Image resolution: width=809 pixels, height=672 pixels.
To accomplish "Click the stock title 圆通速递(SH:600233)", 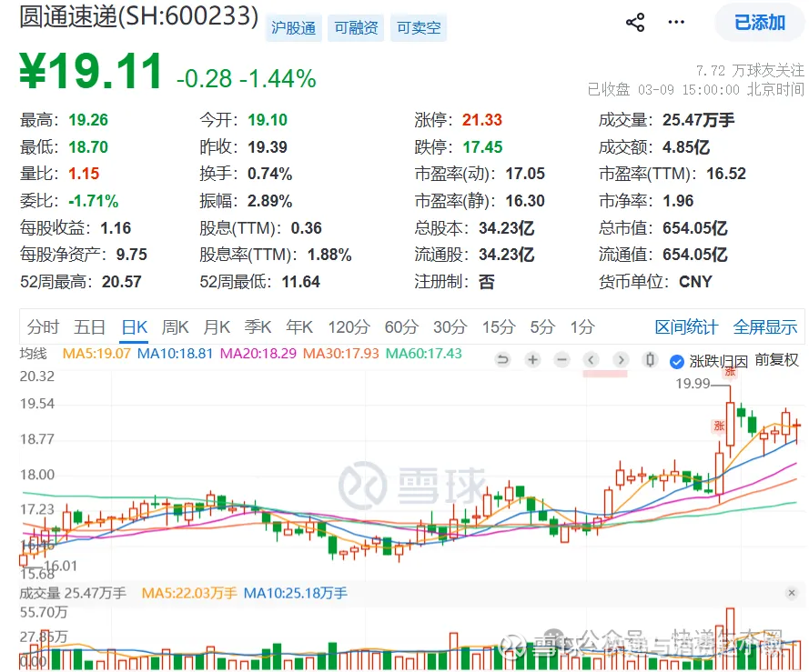I will click(139, 16).
